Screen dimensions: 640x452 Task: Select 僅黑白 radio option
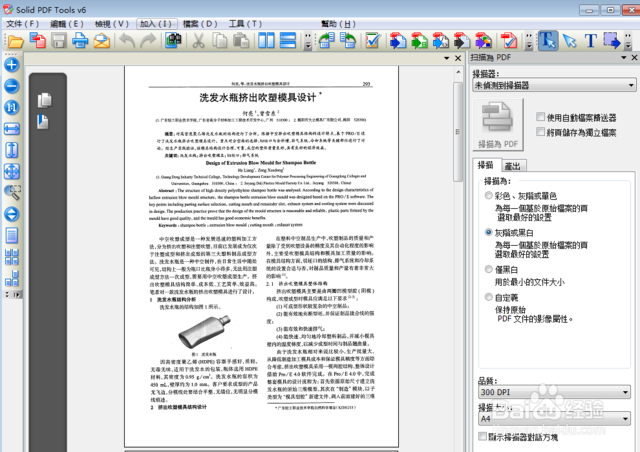pos(489,269)
